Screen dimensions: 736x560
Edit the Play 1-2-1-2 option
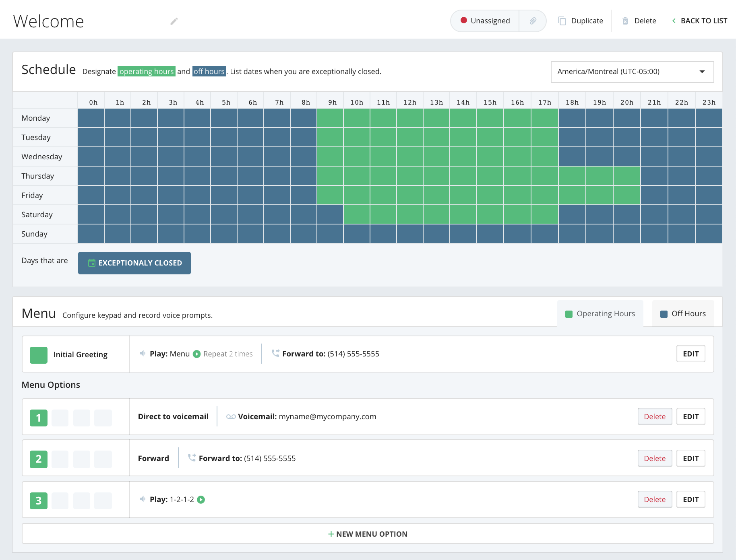(691, 500)
